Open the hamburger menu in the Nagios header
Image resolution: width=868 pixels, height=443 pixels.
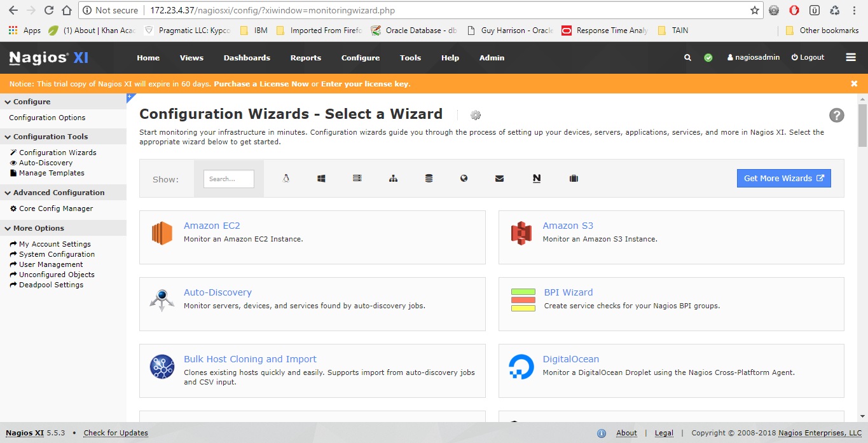click(x=851, y=57)
